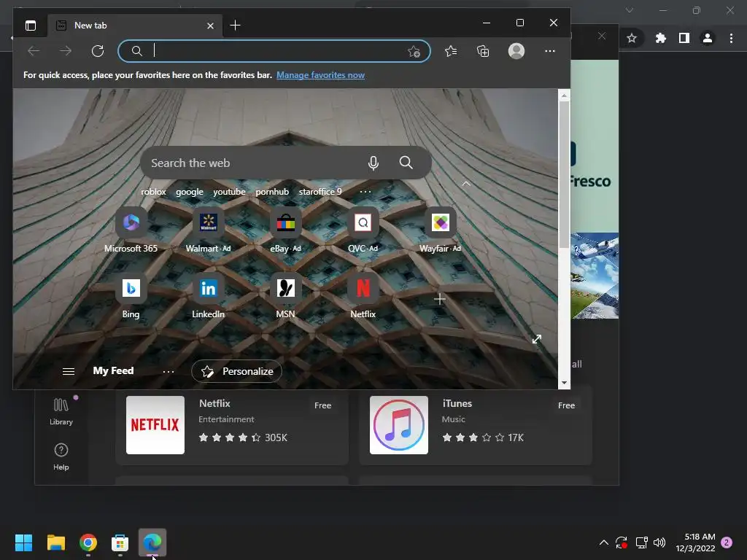Image resolution: width=747 pixels, height=560 pixels.
Task: Switch to Chrome from taskbar
Action: tap(88, 542)
